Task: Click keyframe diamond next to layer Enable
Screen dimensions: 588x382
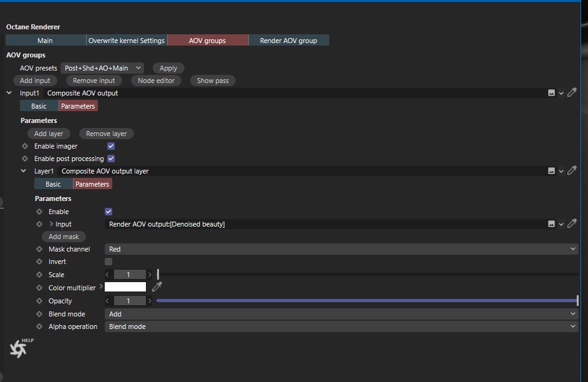Action: tap(39, 212)
